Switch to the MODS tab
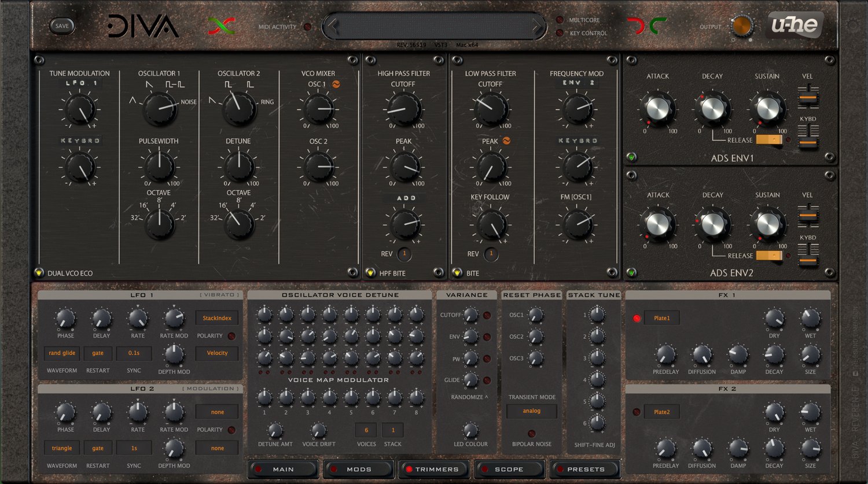 click(x=359, y=469)
